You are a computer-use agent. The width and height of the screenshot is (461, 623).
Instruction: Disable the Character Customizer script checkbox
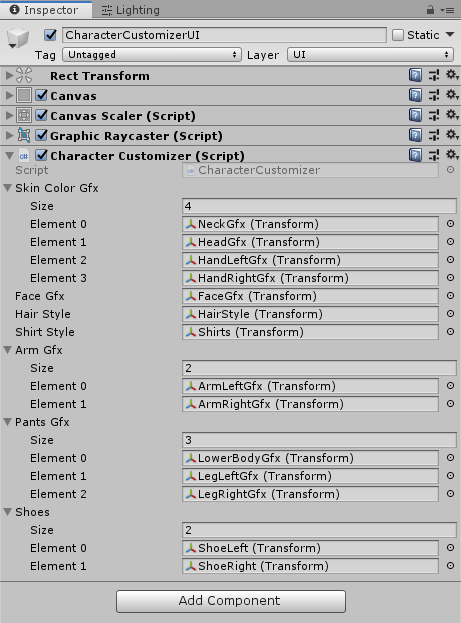point(41,155)
